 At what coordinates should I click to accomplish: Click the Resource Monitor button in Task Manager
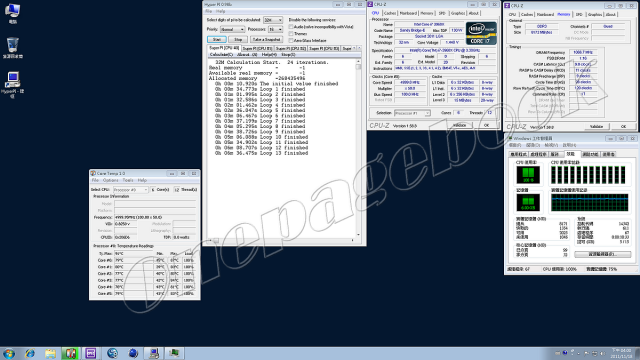602,254
